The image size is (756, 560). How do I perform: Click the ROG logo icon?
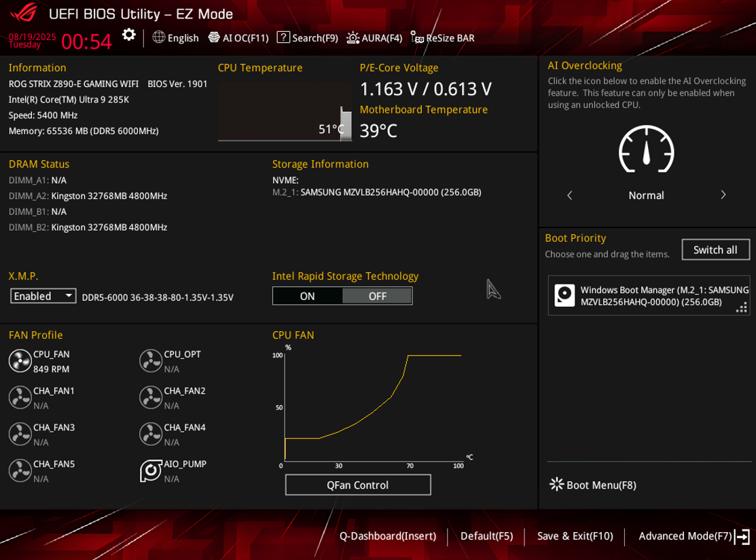tap(23, 12)
